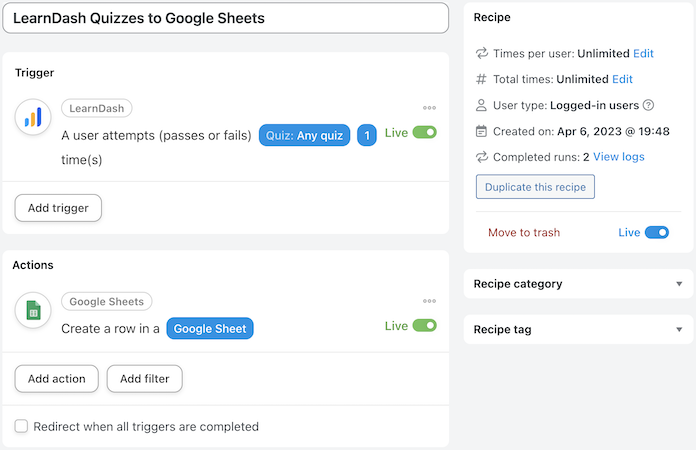
Task: Select the Quiz: Any quiz token
Action: (304, 135)
